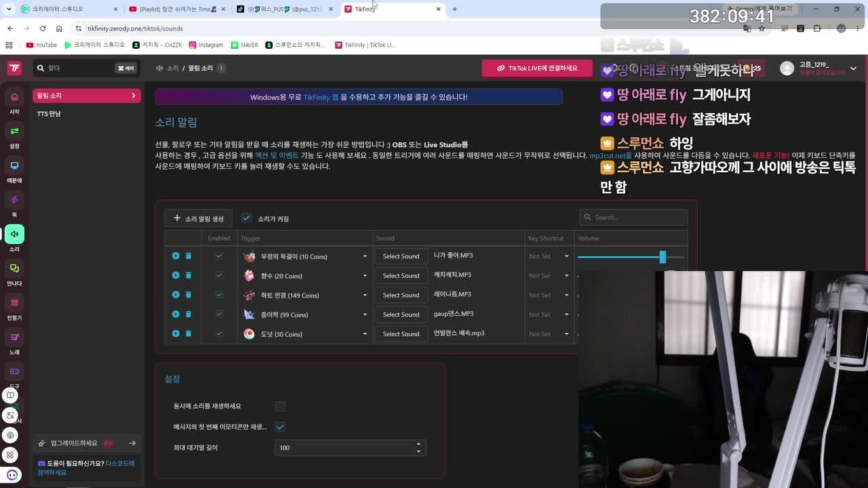Click the browser reload icon
The height and width of the screenshot is (488, 868).
(43, 28)
